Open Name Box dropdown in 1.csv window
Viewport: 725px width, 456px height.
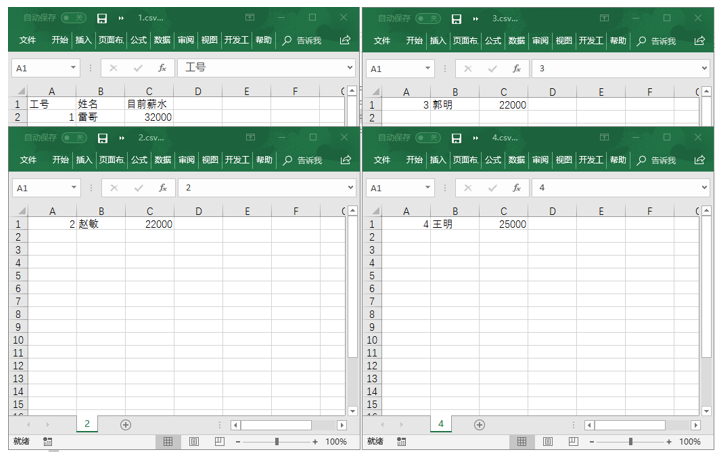73,68
